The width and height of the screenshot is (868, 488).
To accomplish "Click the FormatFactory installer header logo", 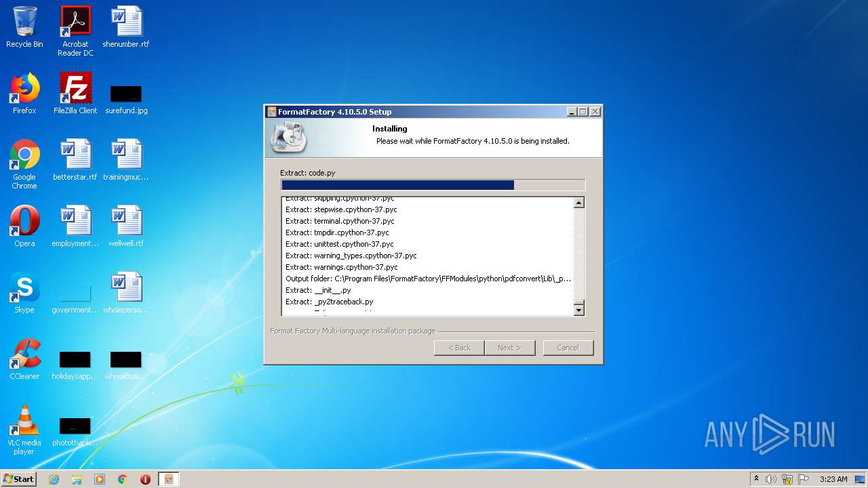I will pos(289,137).
